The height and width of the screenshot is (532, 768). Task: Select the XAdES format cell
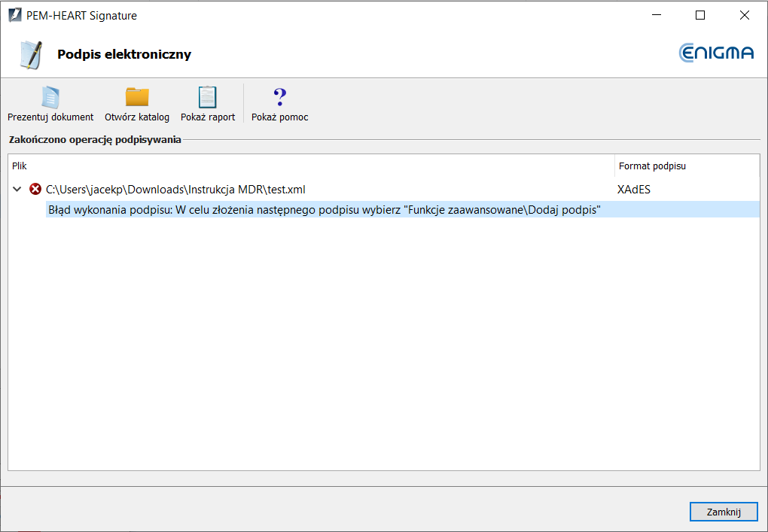point(634,190)
